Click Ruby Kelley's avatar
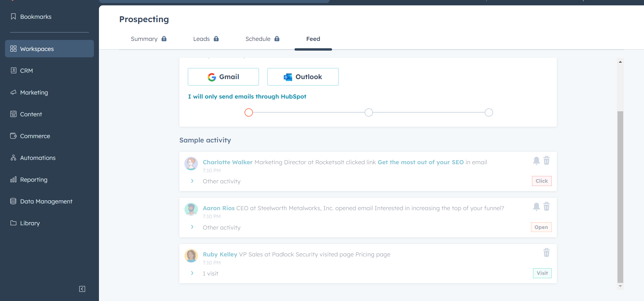The width and height of the screenshot is (644, 301). [x=191, y=256]
